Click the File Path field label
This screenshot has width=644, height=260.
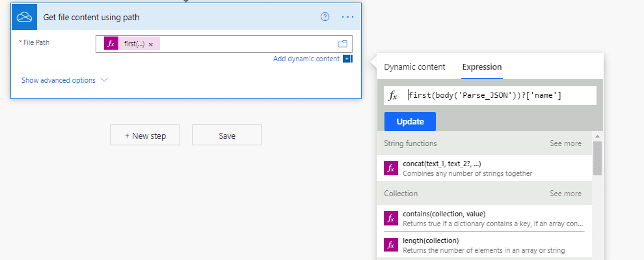click(x=36, y=42)
